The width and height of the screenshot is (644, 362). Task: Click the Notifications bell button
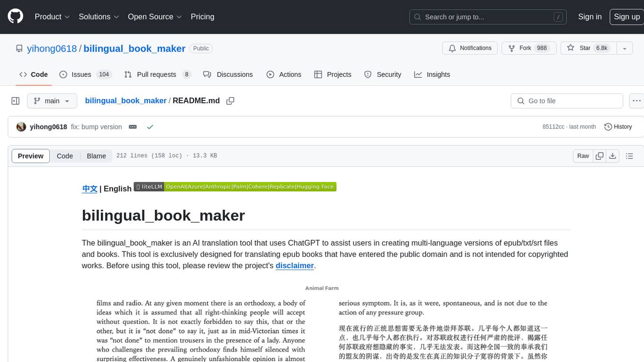click(470, 48)
